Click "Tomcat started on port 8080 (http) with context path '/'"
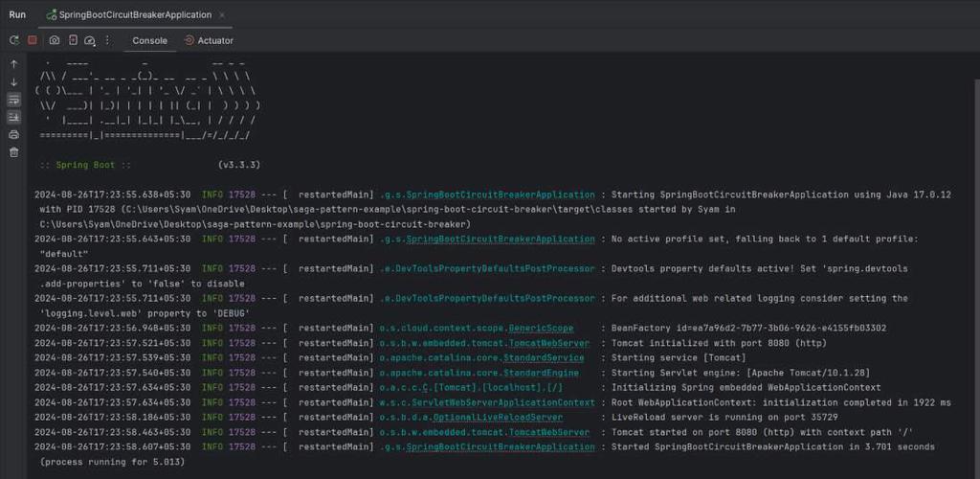The width and height of the screenshot is (980, 479). [762, 431]
